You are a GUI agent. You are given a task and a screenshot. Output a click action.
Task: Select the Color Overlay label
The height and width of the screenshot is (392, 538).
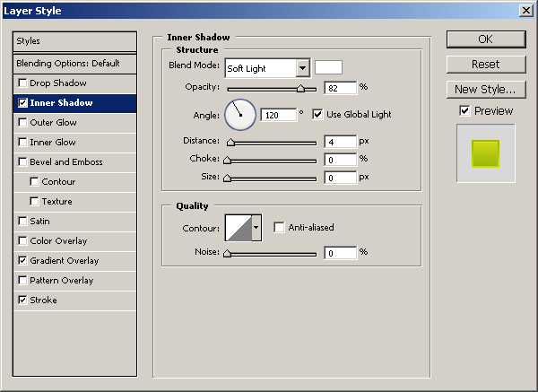pyautogui.click(x=58, y=241)
